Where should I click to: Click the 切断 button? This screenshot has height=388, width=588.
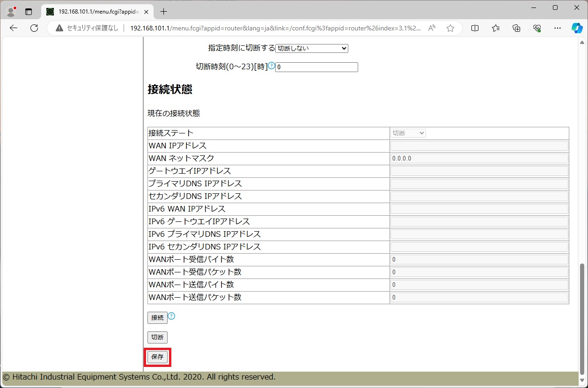(157, 337)
